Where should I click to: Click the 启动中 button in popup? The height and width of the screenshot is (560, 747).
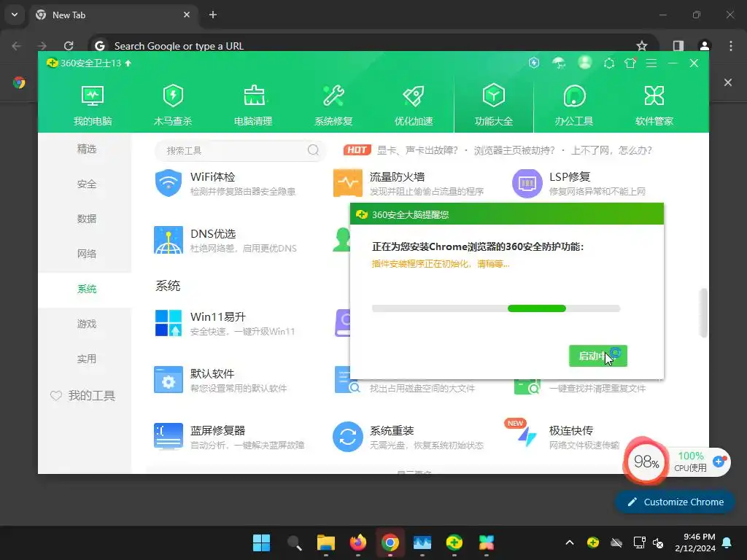[x=598, y=356]
